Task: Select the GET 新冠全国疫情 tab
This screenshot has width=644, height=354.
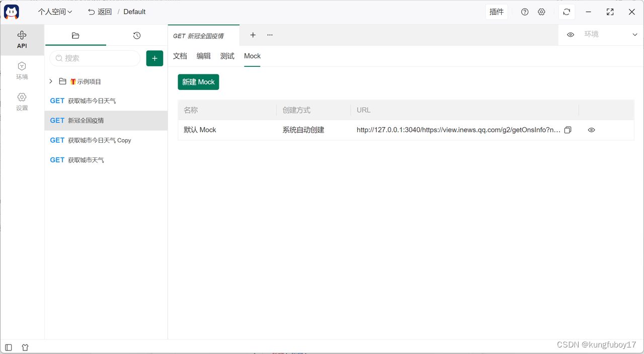Action: point(204,36)
